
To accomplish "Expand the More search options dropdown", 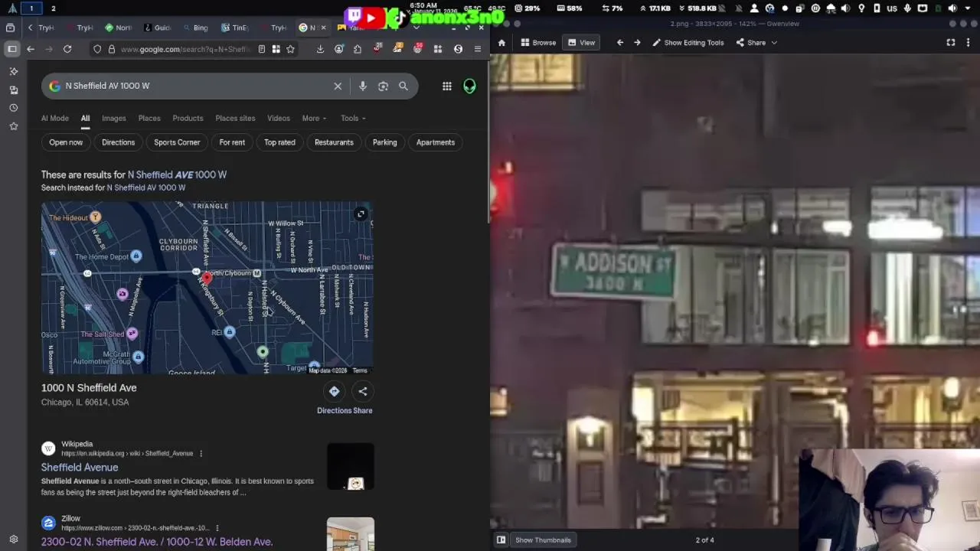I will click(314, 118).
